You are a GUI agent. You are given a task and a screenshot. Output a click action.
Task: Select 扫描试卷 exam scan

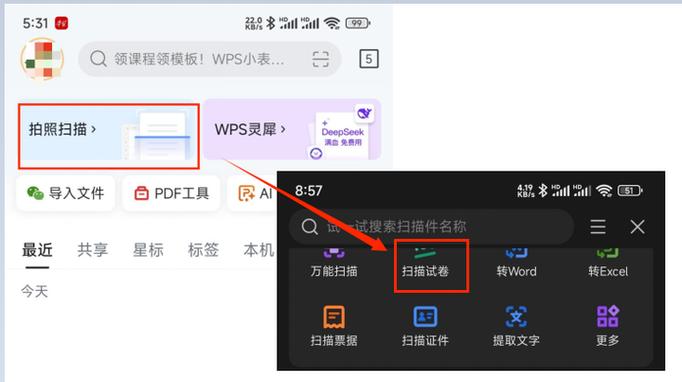[x=425, y=264]
